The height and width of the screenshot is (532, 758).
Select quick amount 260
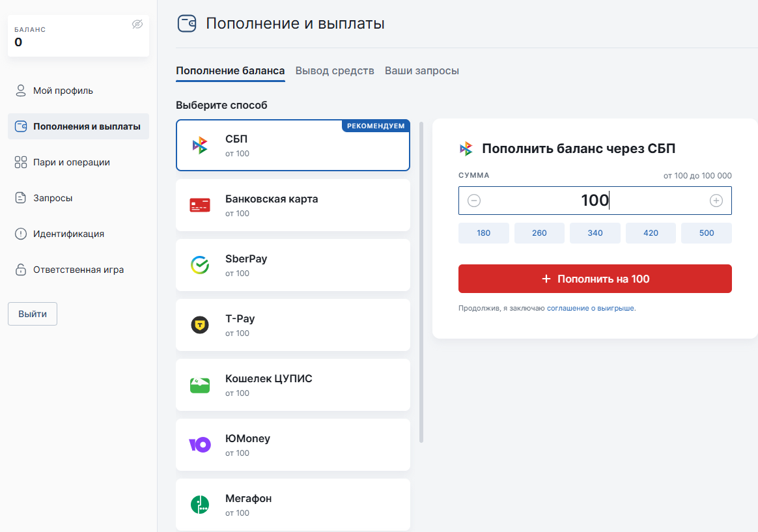(x=539, y=233)
